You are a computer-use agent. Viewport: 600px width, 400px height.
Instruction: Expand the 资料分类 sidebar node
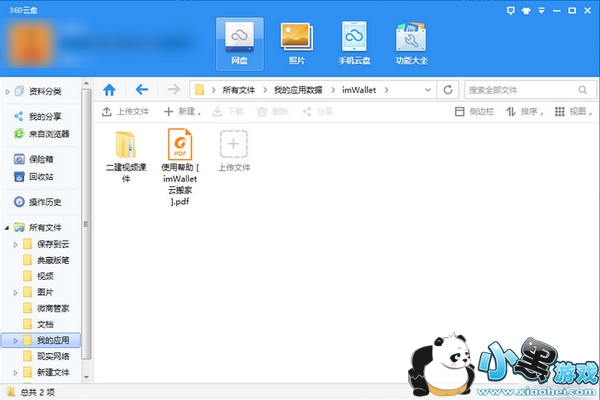click(x=7, y=91)
